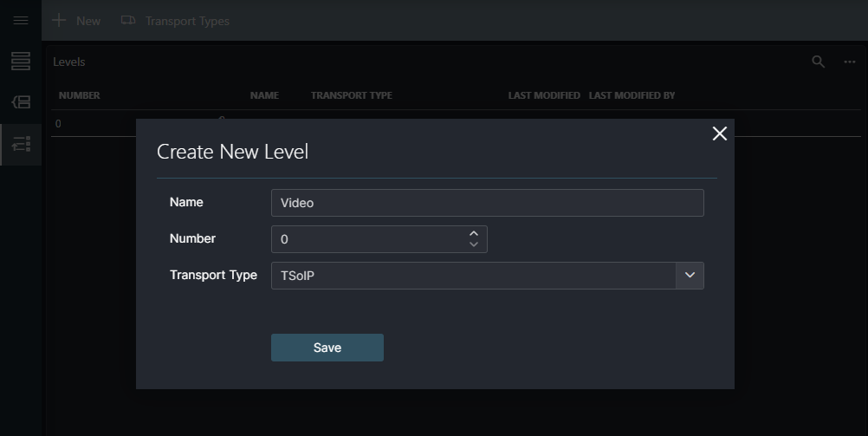
Task: Open the hamburger navigation menu
Action: tap(21, 21)
